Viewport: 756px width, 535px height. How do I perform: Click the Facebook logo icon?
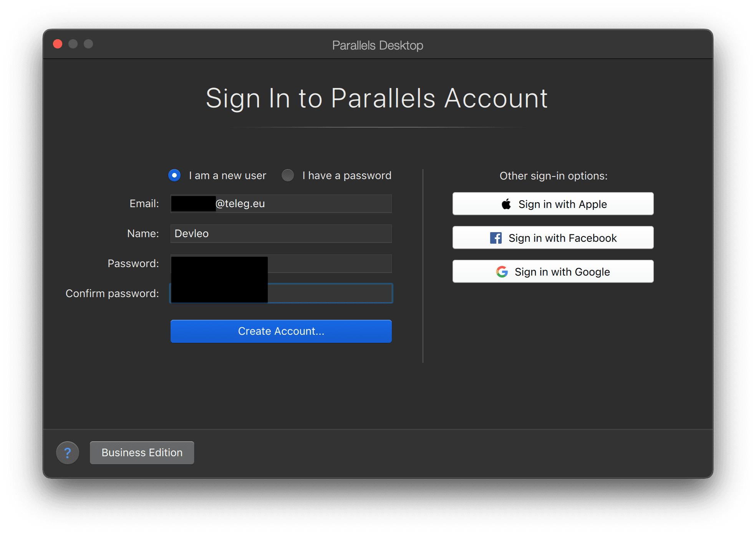tap(496, 238)
